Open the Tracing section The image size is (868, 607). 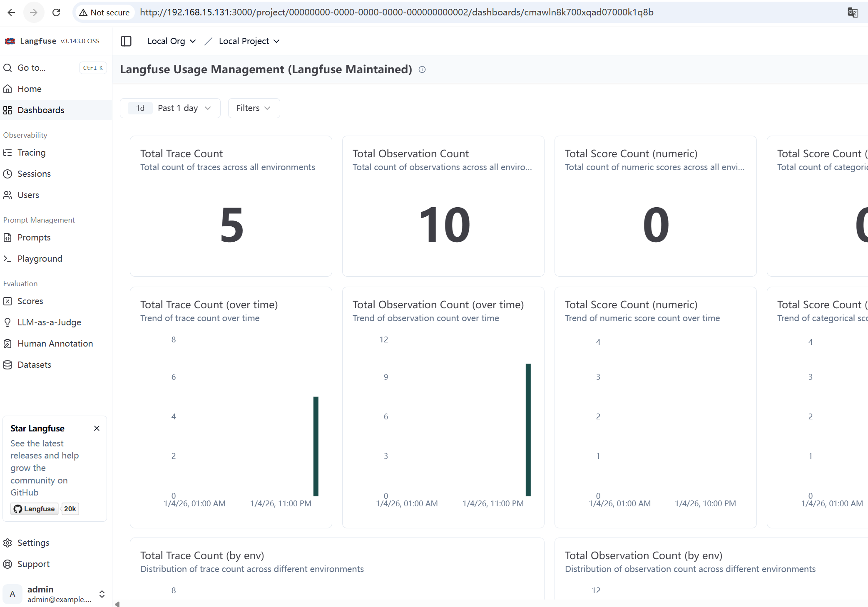pyautogui.click(x=31, y=153)
